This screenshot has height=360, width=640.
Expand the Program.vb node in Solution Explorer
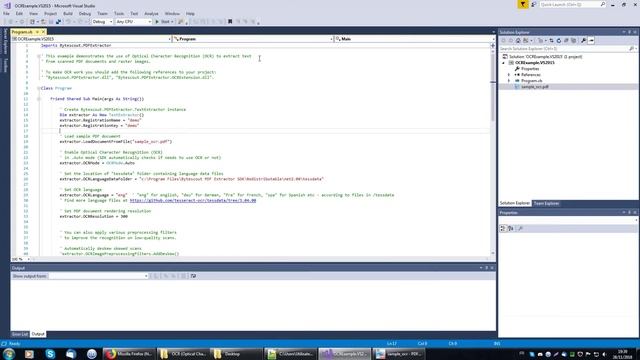point(509,81)
